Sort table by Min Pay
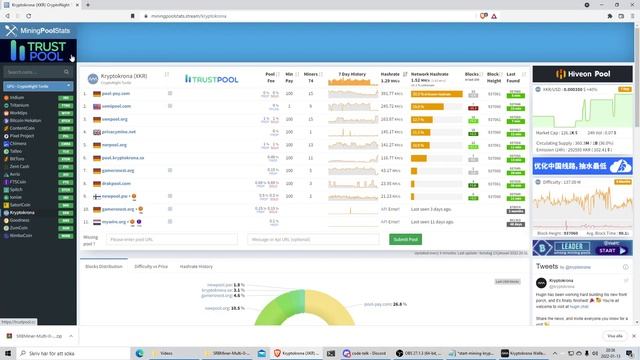Image resolution: width=640 pixels, height=360 pixels. tap(297, 74)
